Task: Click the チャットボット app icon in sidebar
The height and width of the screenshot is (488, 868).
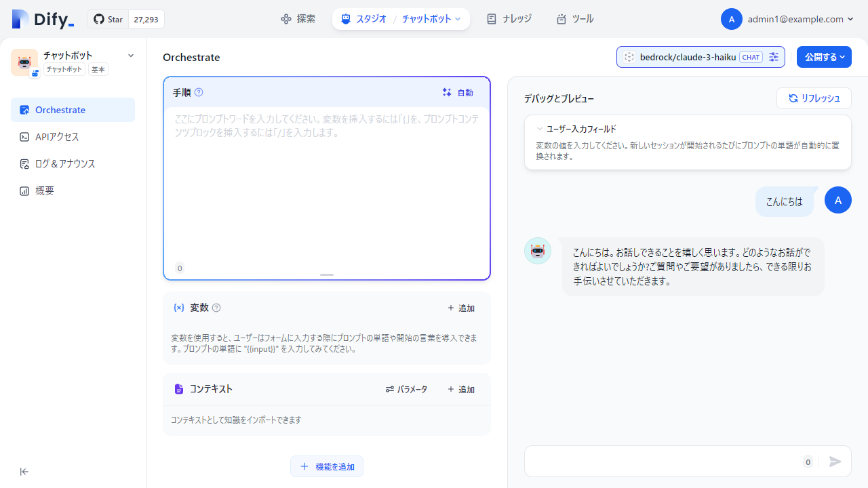Action: [x=24, y=62]
